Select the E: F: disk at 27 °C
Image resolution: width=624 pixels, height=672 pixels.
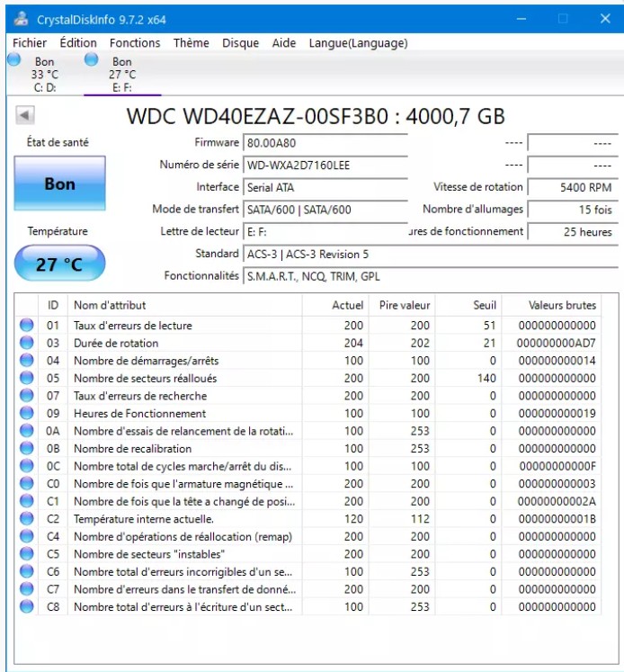tap(122, 75)
